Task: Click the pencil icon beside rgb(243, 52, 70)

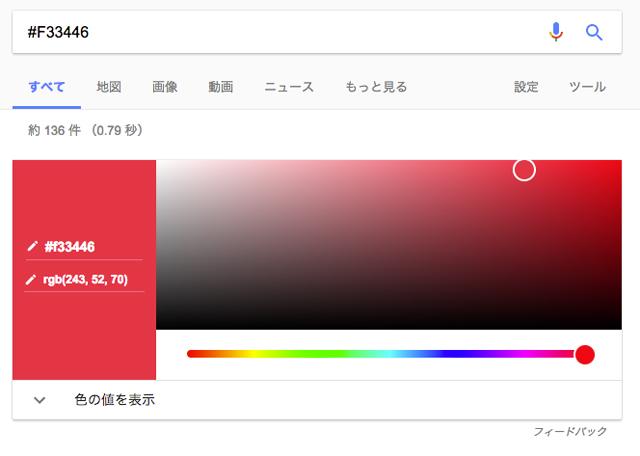Action: (31, 280)
